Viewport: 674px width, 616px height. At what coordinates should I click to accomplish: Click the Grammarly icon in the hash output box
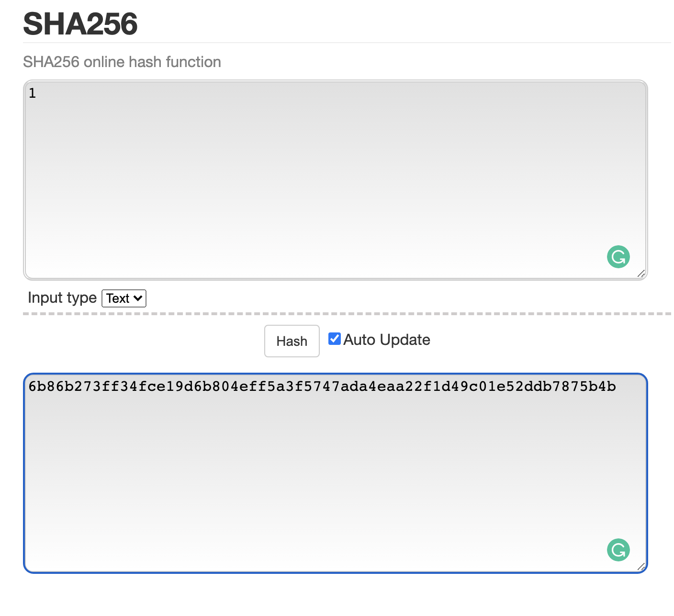pyautogui.click(x=618, y=550)
